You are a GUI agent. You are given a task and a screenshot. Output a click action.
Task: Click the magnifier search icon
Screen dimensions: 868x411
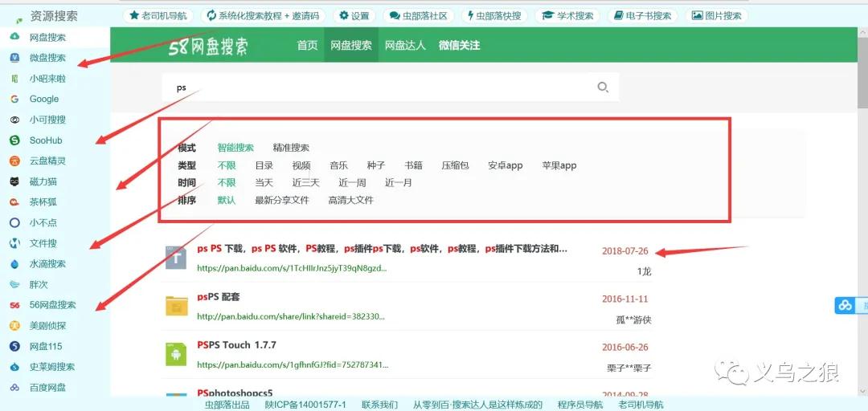603,87
